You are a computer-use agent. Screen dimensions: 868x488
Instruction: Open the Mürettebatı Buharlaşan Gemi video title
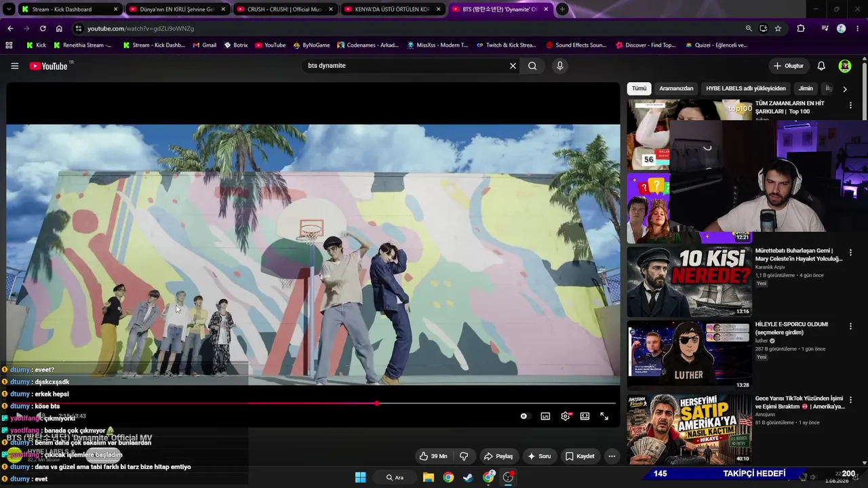pos(799,255)
